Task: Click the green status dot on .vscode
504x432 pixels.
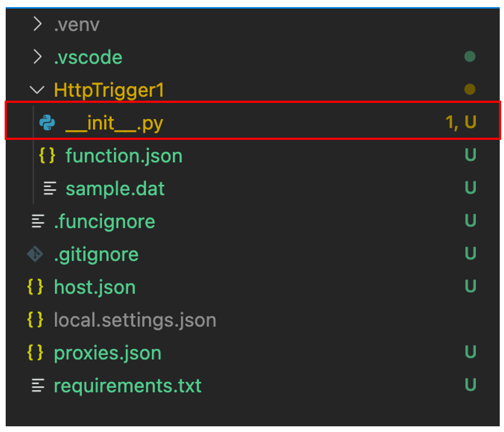Action: point(470,57)
